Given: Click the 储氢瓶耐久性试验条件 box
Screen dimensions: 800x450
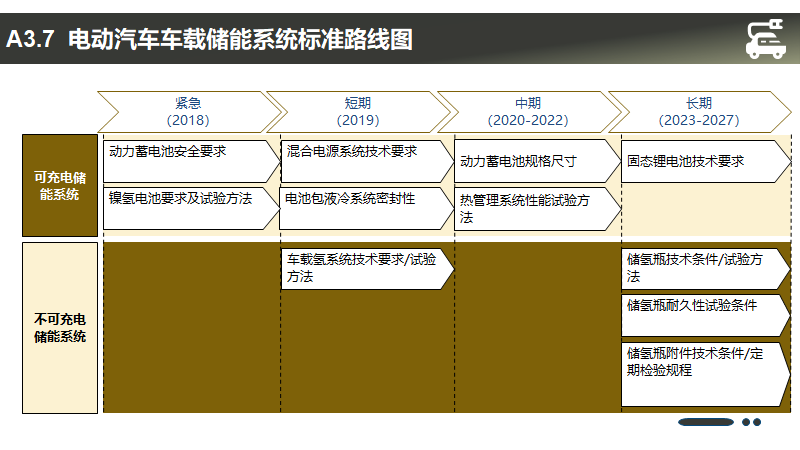Looking at the screenshot, I should pyautogui.click(x=706, y=315).
